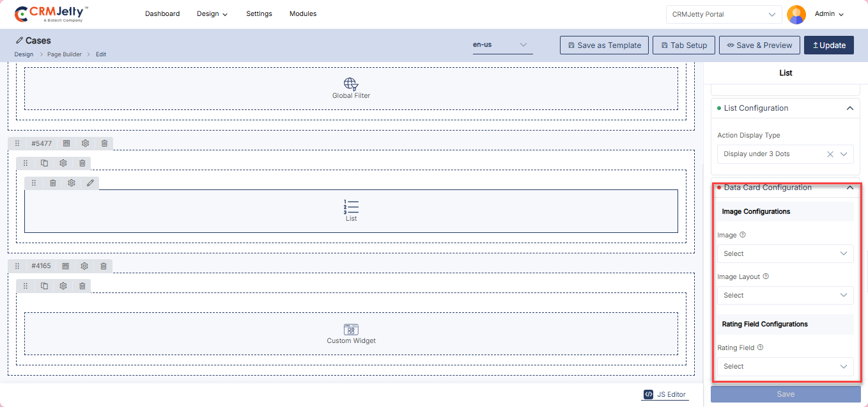
Task: Click the pencil edit icon on List widget
Action: (90, 183)
